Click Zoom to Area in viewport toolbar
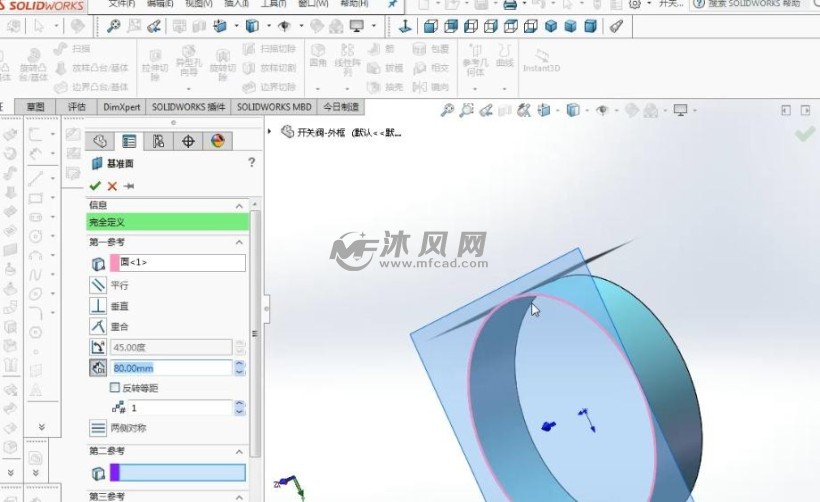Viewport: 820px width, 502px height. 466,110
